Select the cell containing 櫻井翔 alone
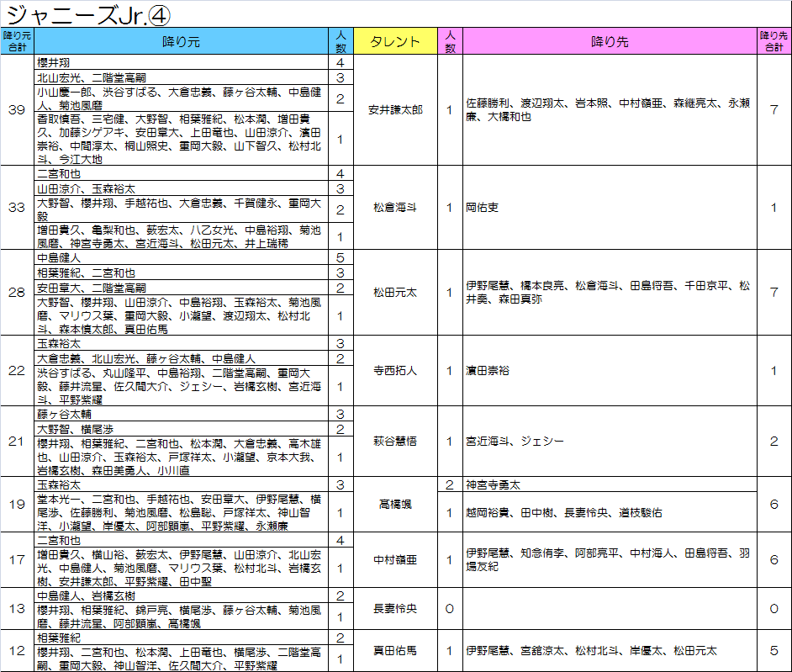 182,62
